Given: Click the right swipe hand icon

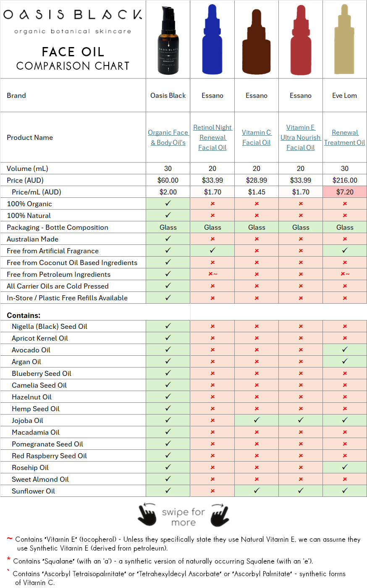Looking at the screenshot, I should pyautogui.click(x=220, y=514).
